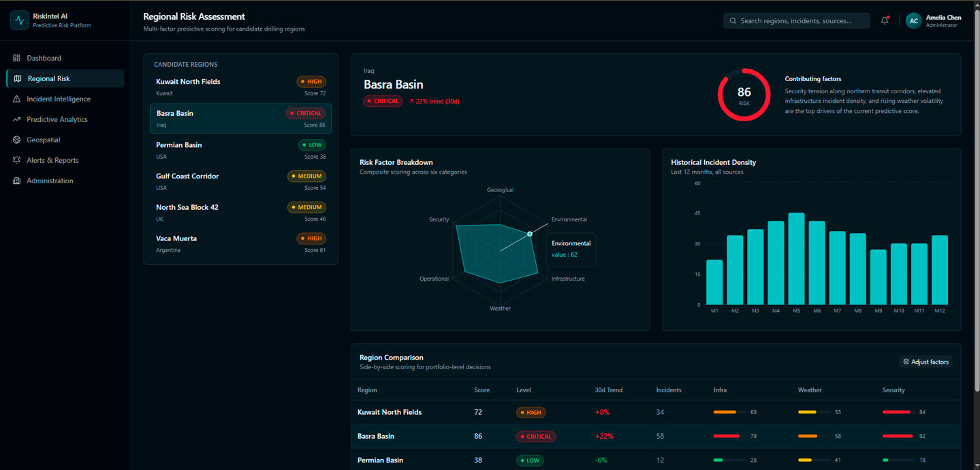Click the Adjust factors button
This screenshot has height=470, width=980.
[926, 362]
